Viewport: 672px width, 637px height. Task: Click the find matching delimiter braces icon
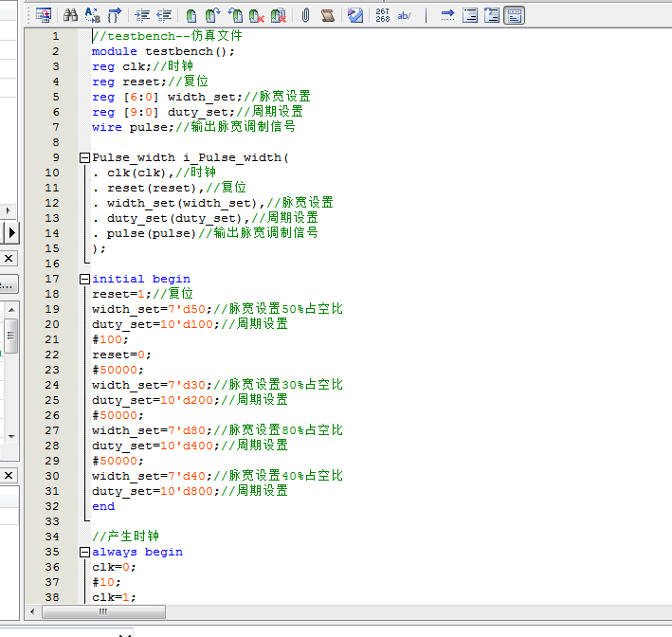tap(115, 16)
